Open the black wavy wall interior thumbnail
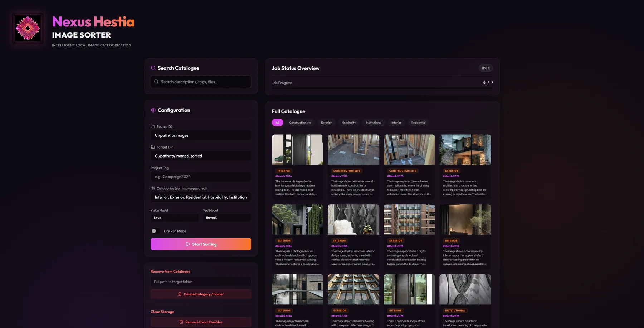Image resolution: width=644 pixels, height=328 pixels. point(353,219)
